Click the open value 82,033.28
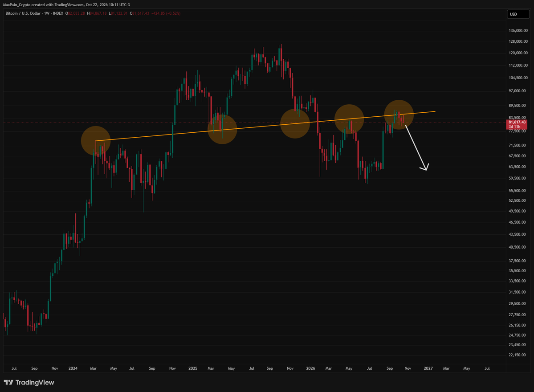Image resolution: width=534 pixels, height=392 pixels. coord(75,13)
